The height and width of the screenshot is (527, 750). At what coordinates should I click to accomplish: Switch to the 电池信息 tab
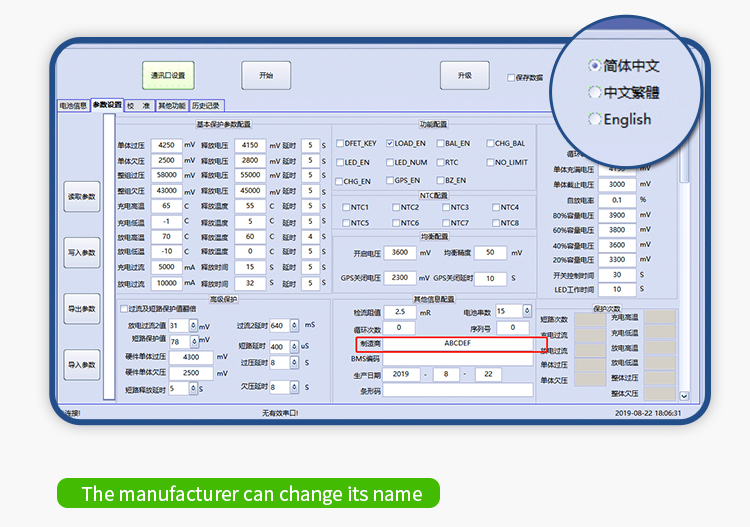coord(73,106)
